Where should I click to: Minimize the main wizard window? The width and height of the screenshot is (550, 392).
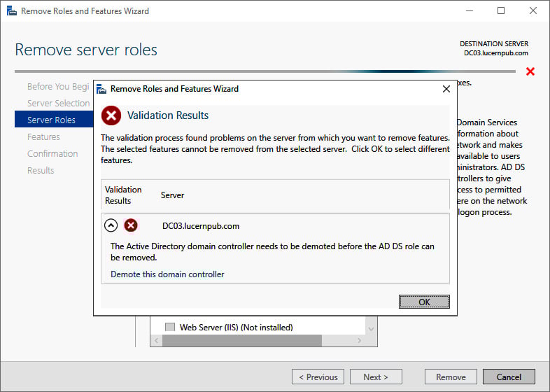point(470,11)
